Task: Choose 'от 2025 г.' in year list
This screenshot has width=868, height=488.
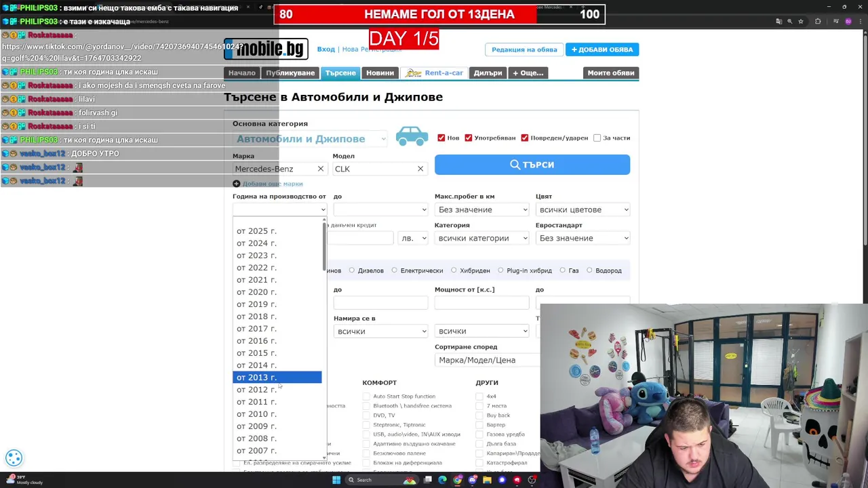Action: (x=277, y=231)
